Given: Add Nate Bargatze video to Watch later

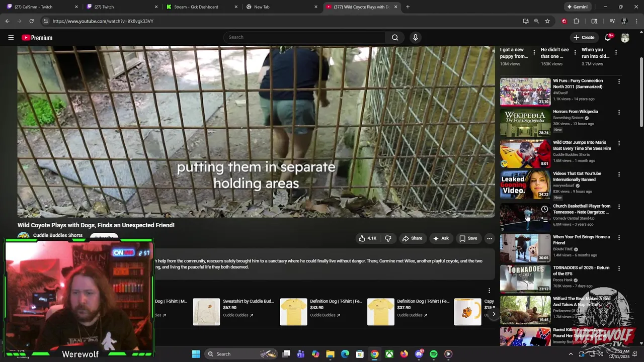Looking at the screenshot, I should point(544,209).
